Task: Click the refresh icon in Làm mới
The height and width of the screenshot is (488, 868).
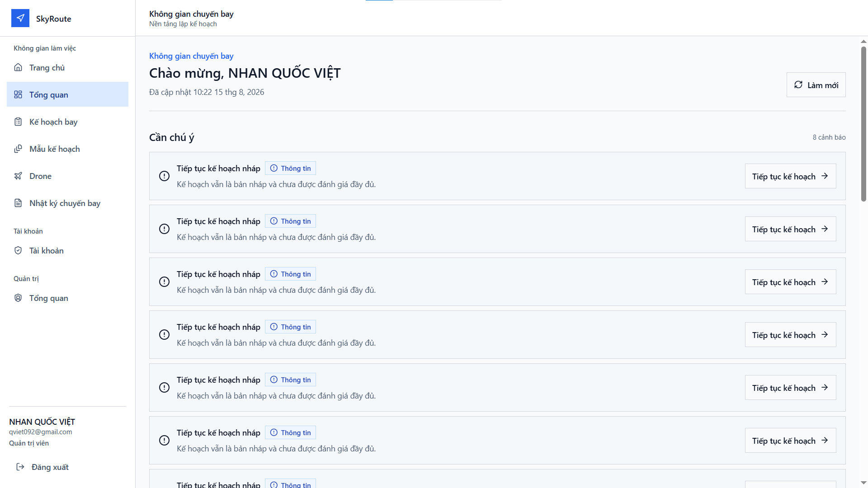Action: pos(798,84)
